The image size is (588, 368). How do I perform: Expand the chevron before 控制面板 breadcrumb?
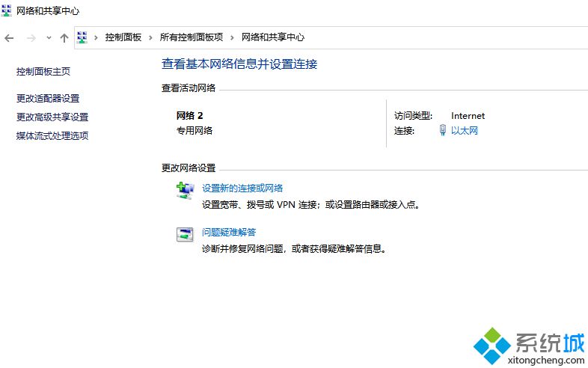tap(96, 37)
